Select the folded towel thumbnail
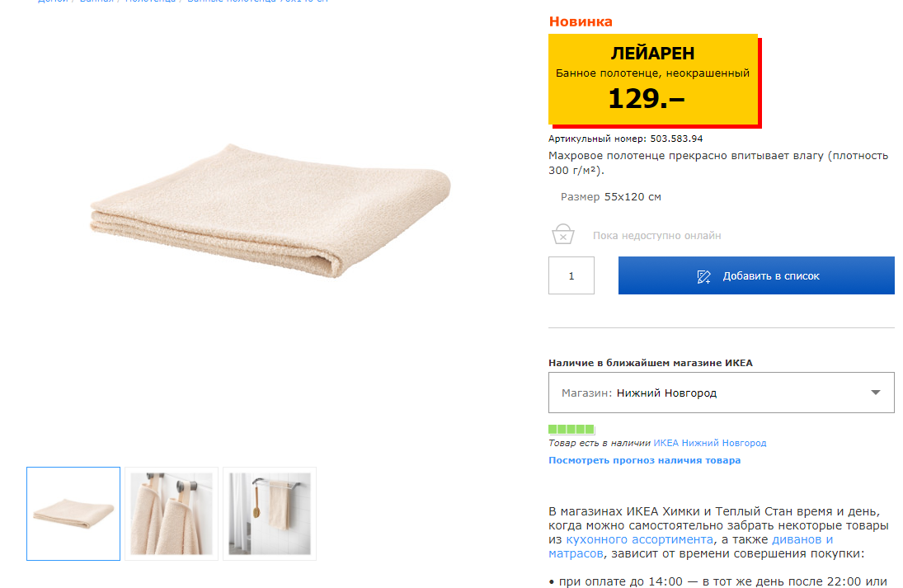This screenshot has width=903, height=588. [73, 514]
